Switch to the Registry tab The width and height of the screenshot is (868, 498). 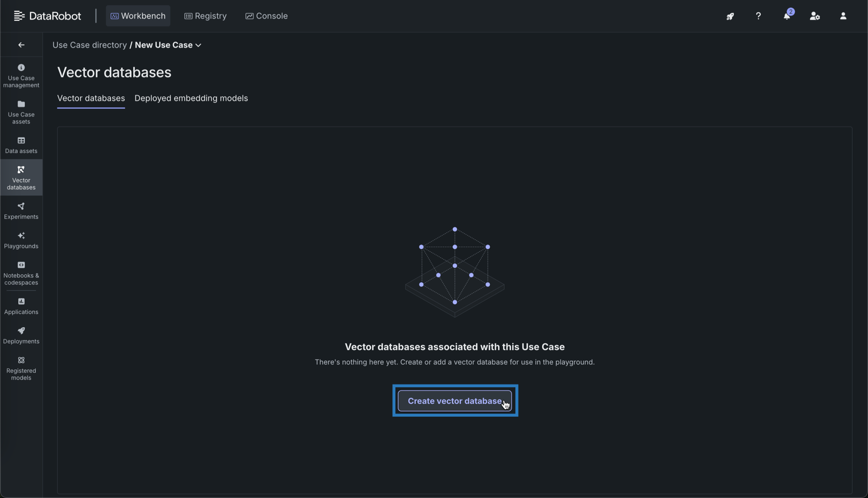(205, 16)
